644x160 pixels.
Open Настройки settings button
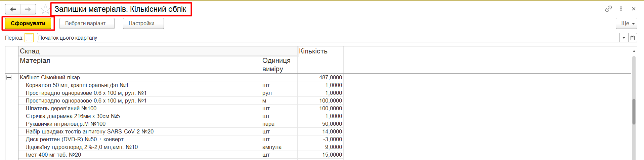[x=143, y=24]
